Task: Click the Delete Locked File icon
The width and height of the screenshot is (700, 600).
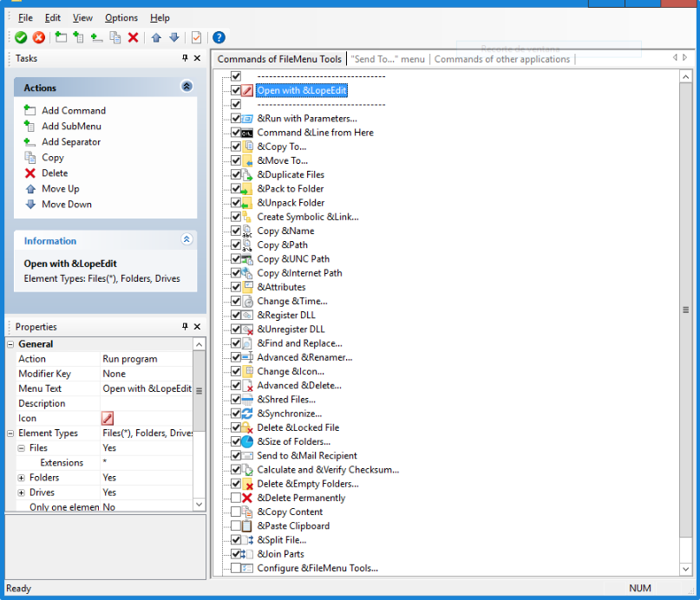Action: click(x=247, y=427)
